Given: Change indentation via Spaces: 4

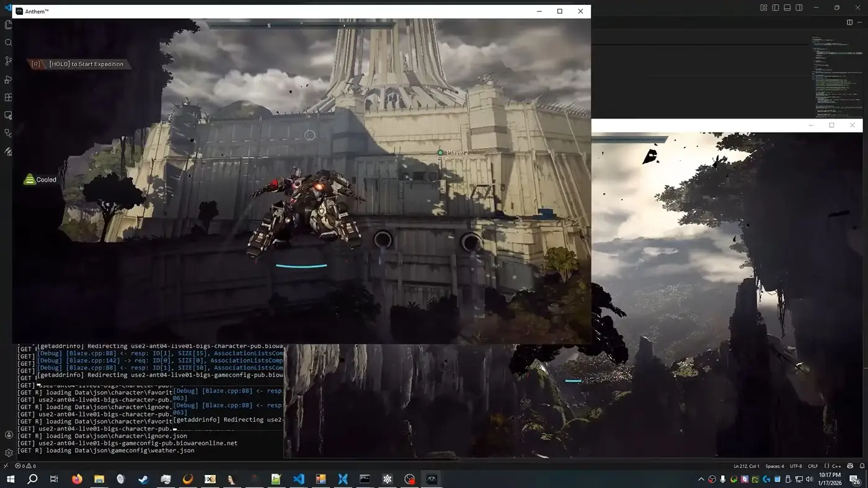Looking at the screenshot, I should [774, 466].
